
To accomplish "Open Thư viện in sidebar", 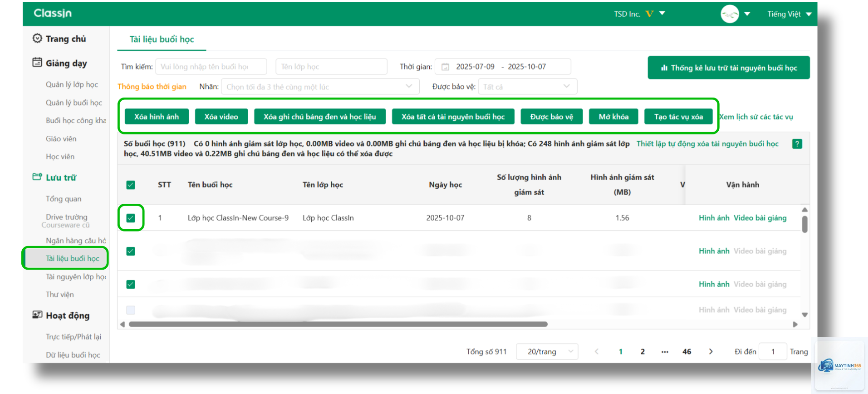I will 59,295.
